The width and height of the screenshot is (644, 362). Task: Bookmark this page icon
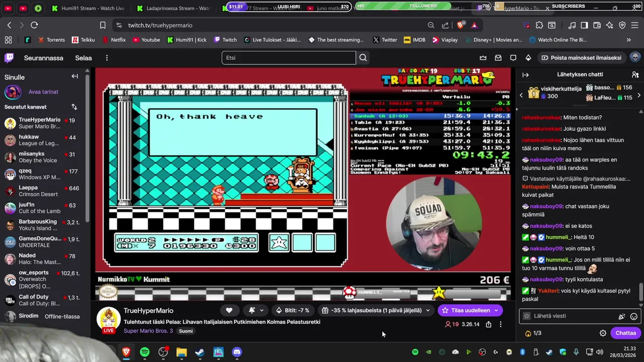[103, 25]
